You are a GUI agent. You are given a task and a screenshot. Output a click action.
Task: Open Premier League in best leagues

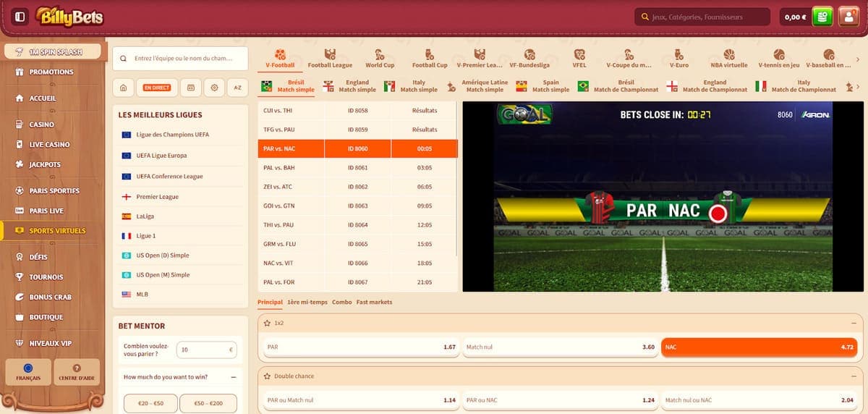click(x=157, y=197)
